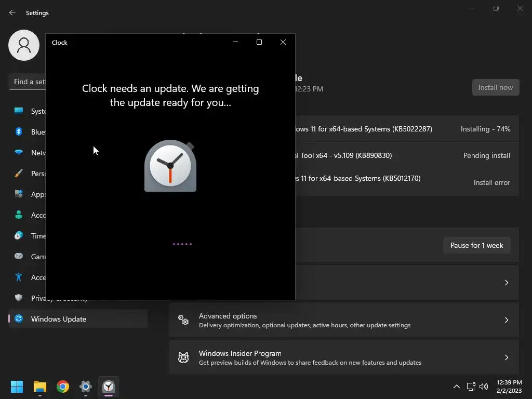Select the Gaming controller icon in sidebar
The image size is (532, 399).
pos(19,256)
